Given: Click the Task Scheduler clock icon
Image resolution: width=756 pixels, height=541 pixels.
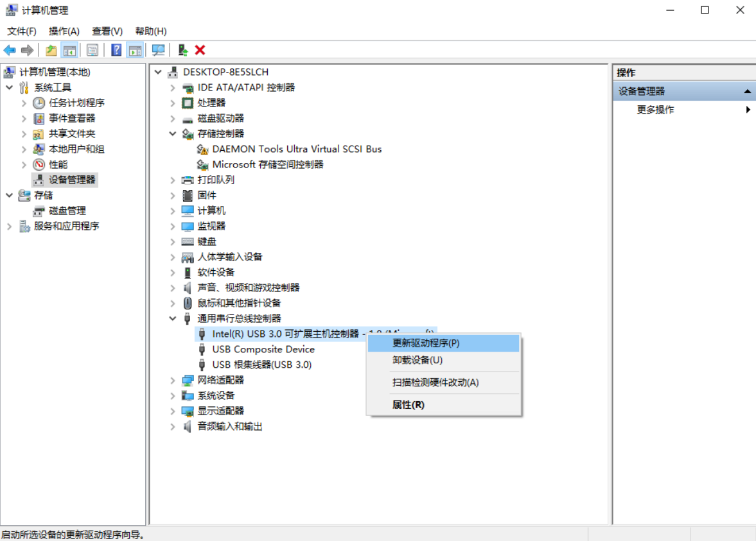Looking at the screenshot, I should click(x=39, y=103).
